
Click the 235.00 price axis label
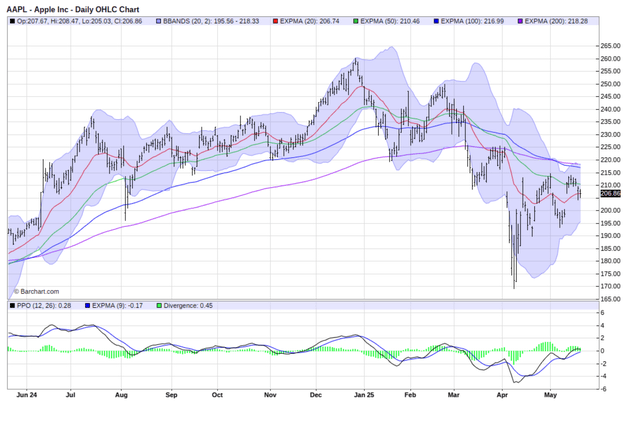click(x=611, y=122)
